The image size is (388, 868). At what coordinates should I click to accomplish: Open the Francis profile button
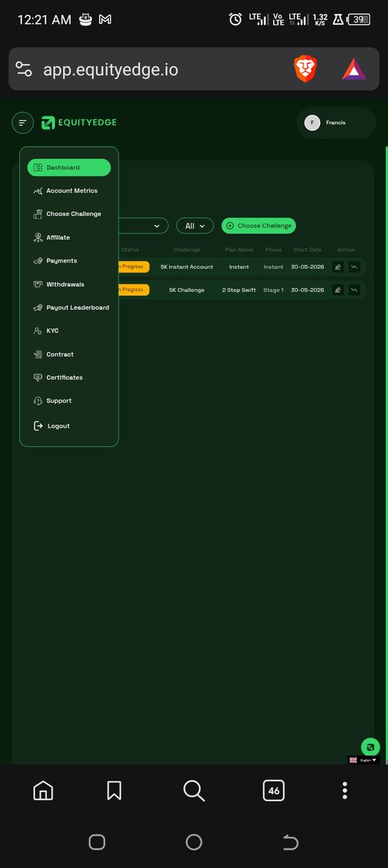click(336, 123)
